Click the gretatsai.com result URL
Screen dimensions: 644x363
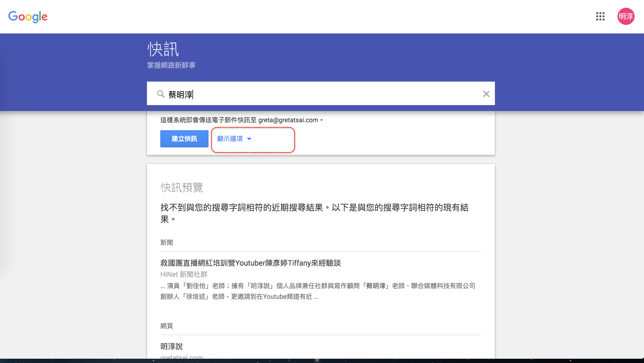[x=181, y=357]
